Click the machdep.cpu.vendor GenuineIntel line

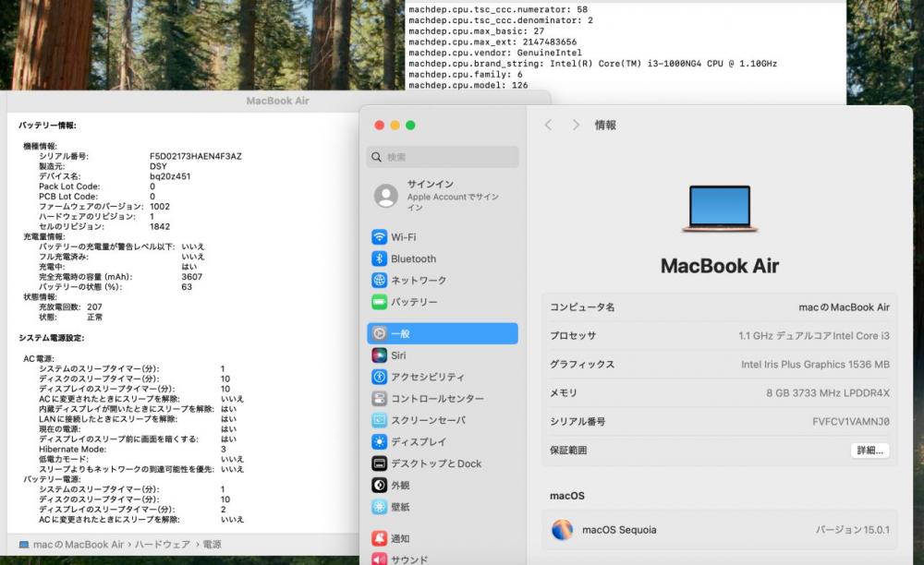[495, 53]
